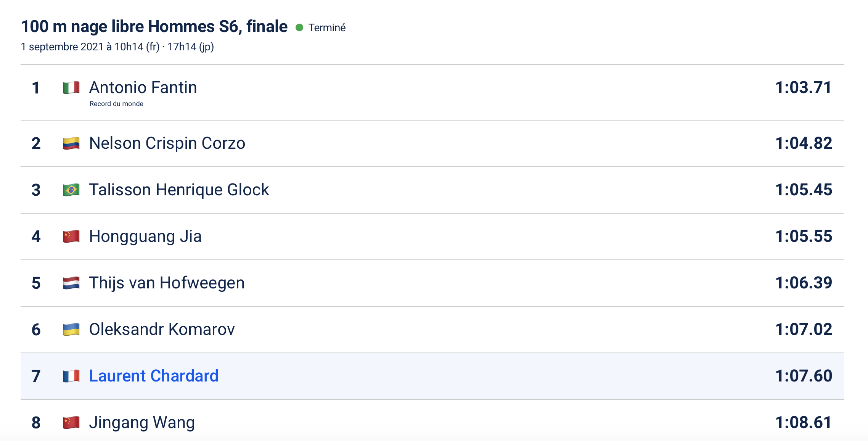The height and width of the screenshot is (441, 868).
Task: Click the Terminé status text
Action: 327,27
